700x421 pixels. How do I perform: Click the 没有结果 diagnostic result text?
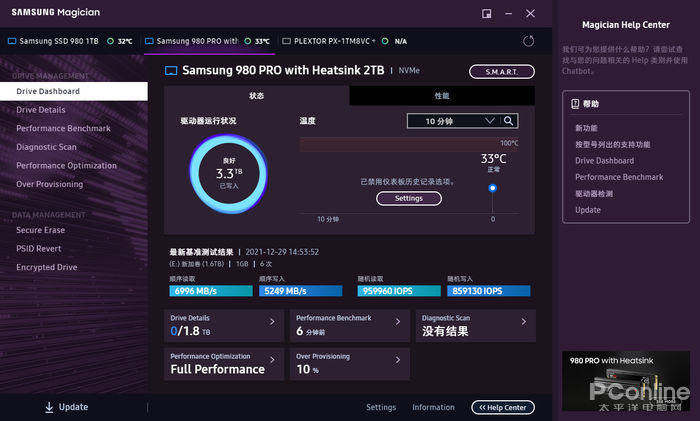coord(445,331)
